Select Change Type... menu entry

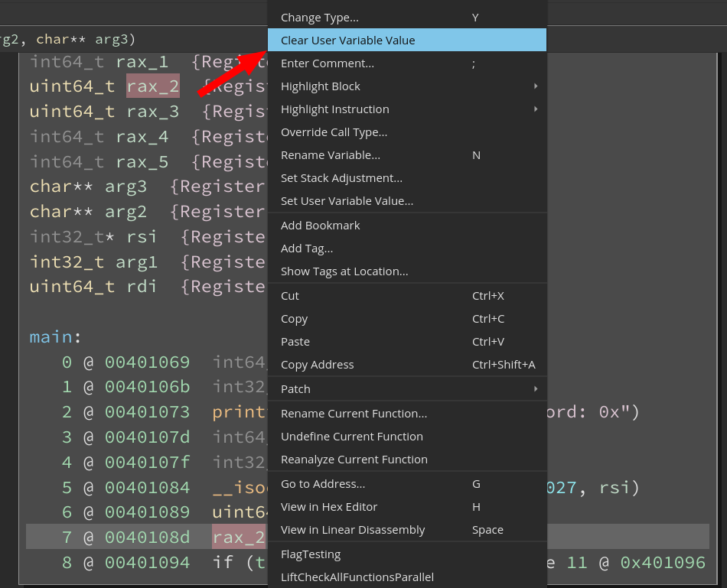pos(407,18)
